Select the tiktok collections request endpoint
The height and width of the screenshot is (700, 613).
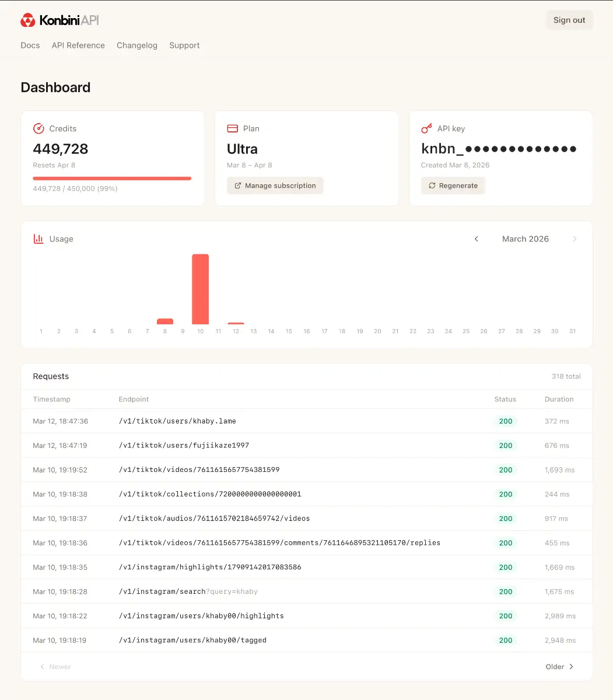coord(210,494)
